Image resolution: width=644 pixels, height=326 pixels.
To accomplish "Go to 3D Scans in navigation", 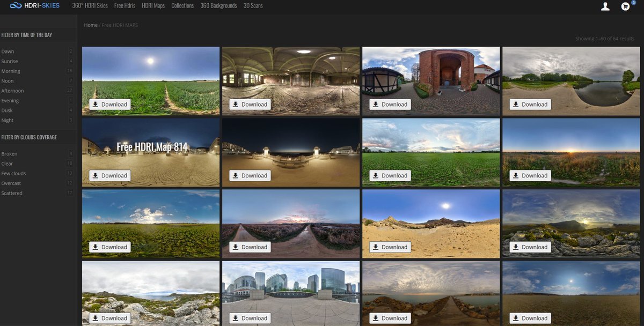I will pyautogui.click(x=253, y=6).
